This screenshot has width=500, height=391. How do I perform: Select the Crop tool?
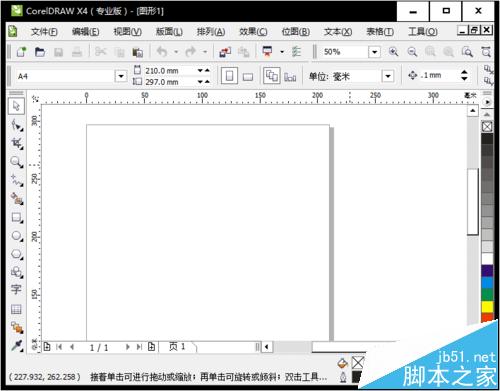[x=16, y=143]
